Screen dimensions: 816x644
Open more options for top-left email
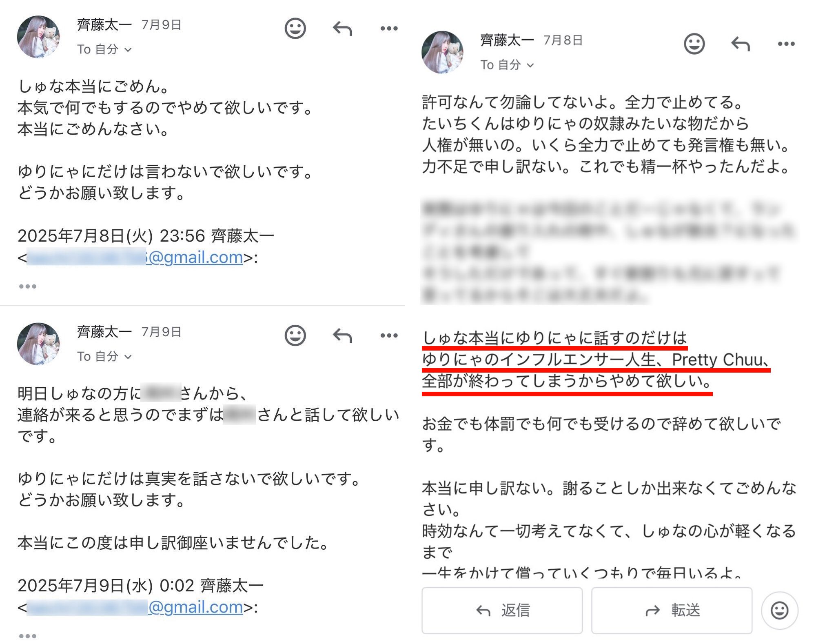[x=389, y=29]
